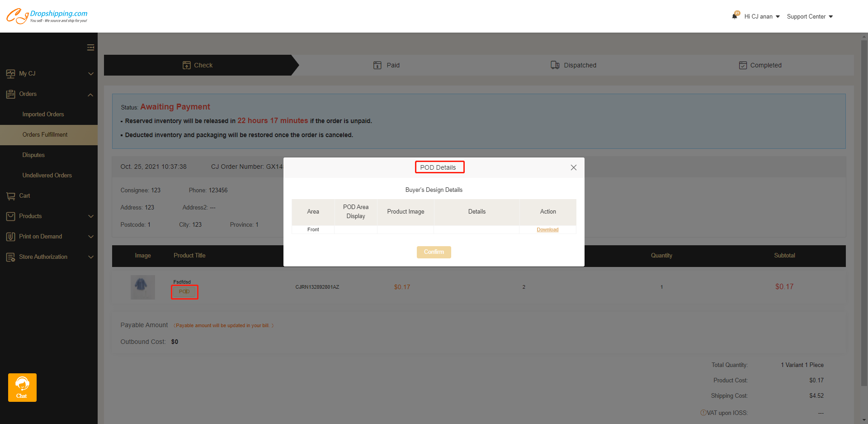Click the product thumbnail image

pos(142,287)
